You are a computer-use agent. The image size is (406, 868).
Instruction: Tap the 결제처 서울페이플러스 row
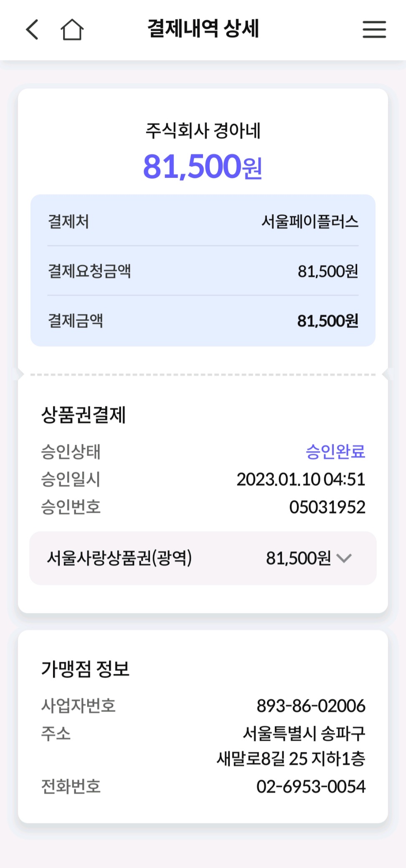pos(203,221)
